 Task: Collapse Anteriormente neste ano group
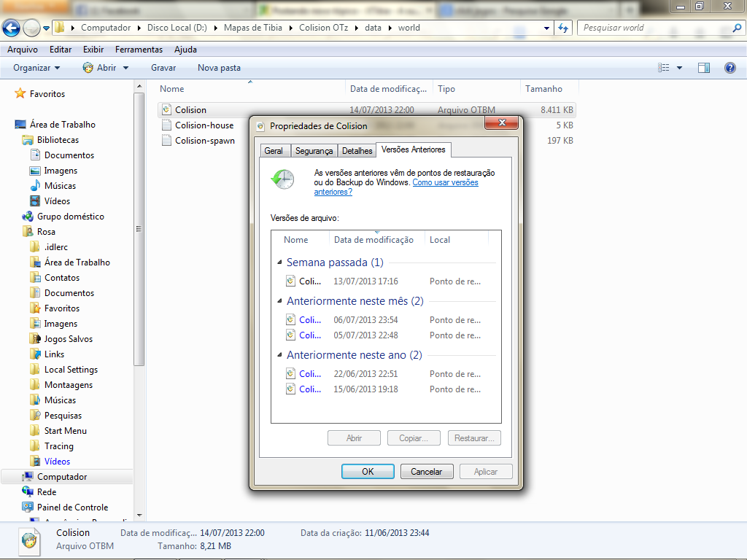[280, 355]
